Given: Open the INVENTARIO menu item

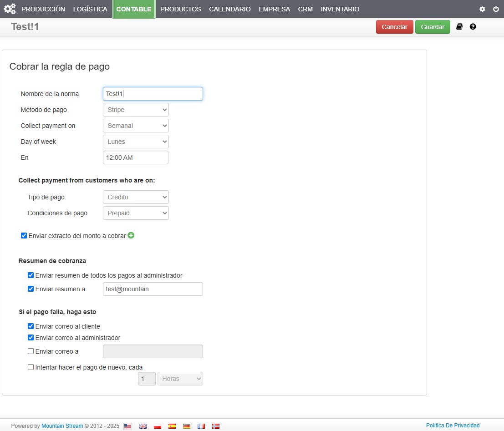Looking at the screenshot, I should pos(340,9).
